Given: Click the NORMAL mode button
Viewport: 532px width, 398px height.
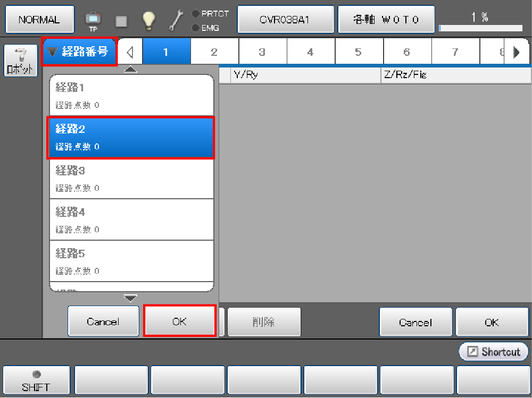Looking at the screenshot, I should point(39,20).
